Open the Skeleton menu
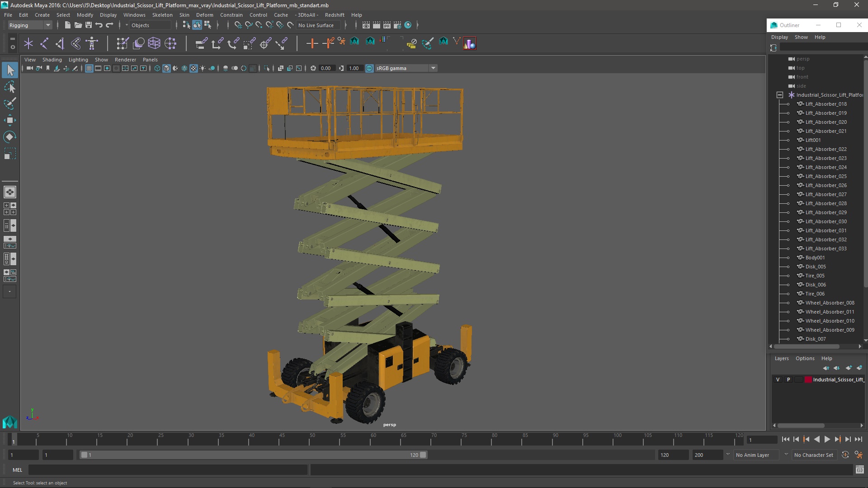Viewport: 868px width, 488px height. point(162,15)
